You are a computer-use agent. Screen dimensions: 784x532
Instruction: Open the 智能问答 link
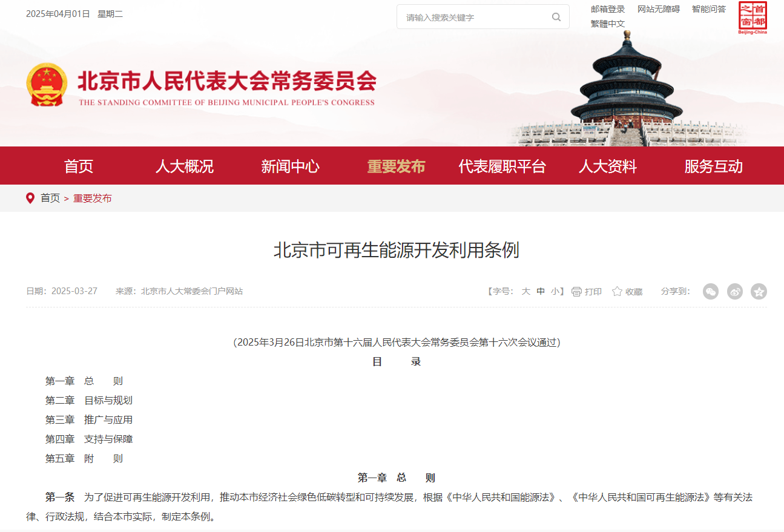click(x=708, y=9)
